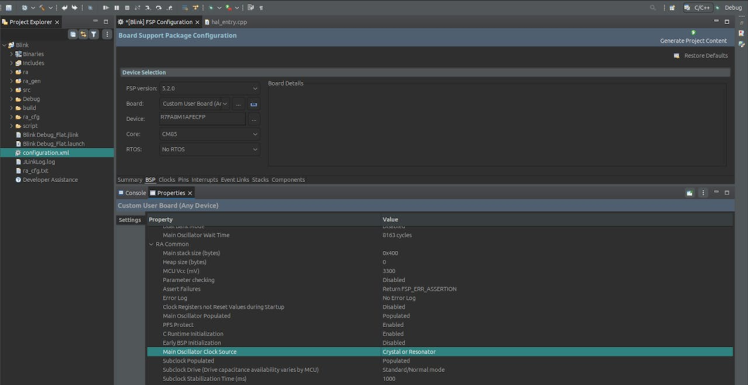Image resolution: width=748 pixels, height=385 pixels.
Task: Select the JLinkLog.log file
Action: 39,162
